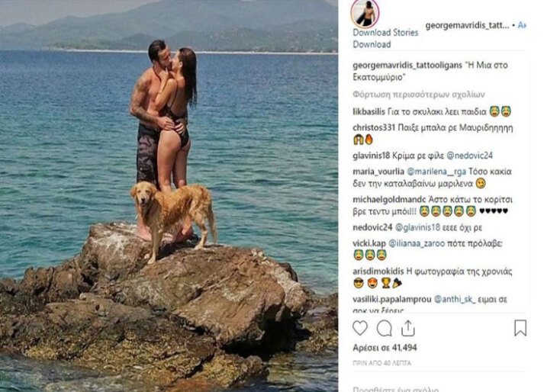560x392 pixels.
Task: Open the @ilianaa_zaroo mention link
Action: point(417,244)
